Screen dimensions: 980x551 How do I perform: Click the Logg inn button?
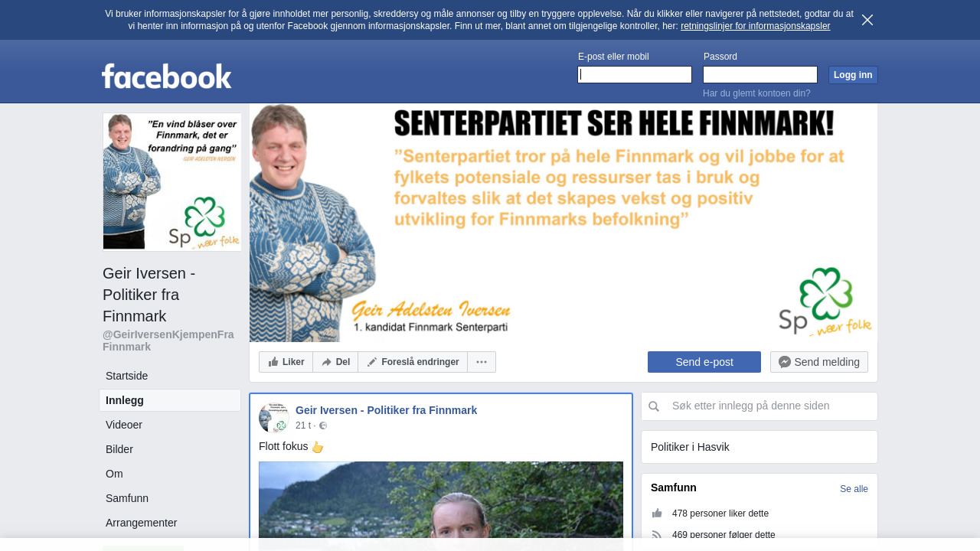pos(853,75)
